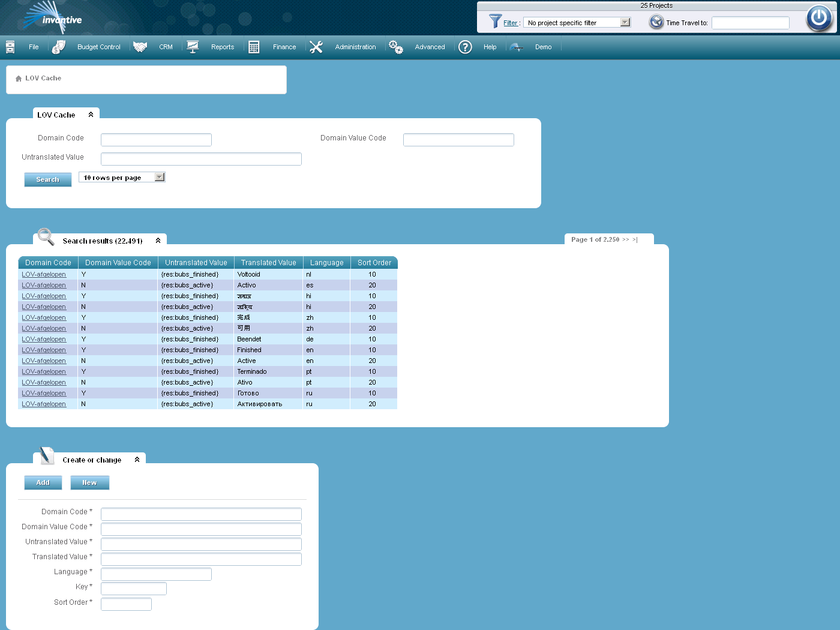840x630 pixels.
Task: Click the Advanced gears icon
Action: (x=395, y=46)
